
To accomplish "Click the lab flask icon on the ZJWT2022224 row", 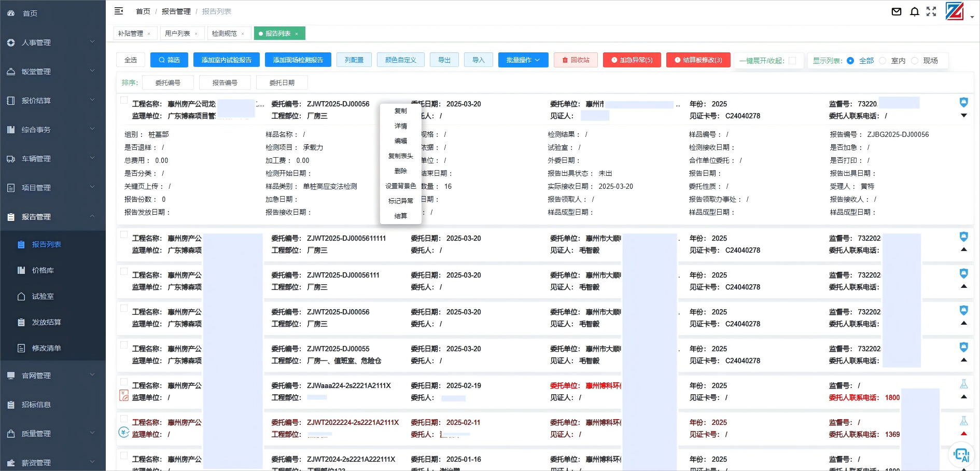I will coord(963,420).
